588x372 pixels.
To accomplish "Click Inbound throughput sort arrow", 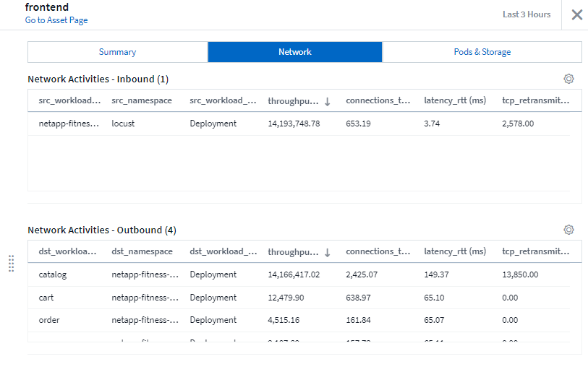I will coord(327,102).
